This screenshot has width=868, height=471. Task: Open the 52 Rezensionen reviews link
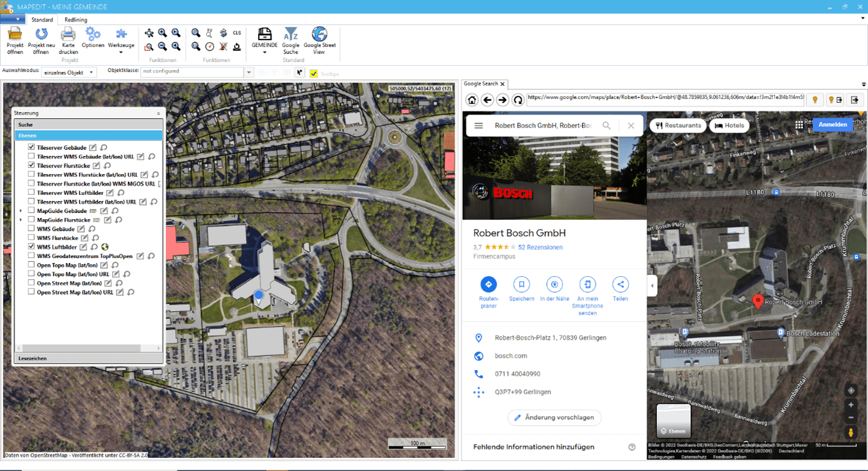click(x=540, y=247)
